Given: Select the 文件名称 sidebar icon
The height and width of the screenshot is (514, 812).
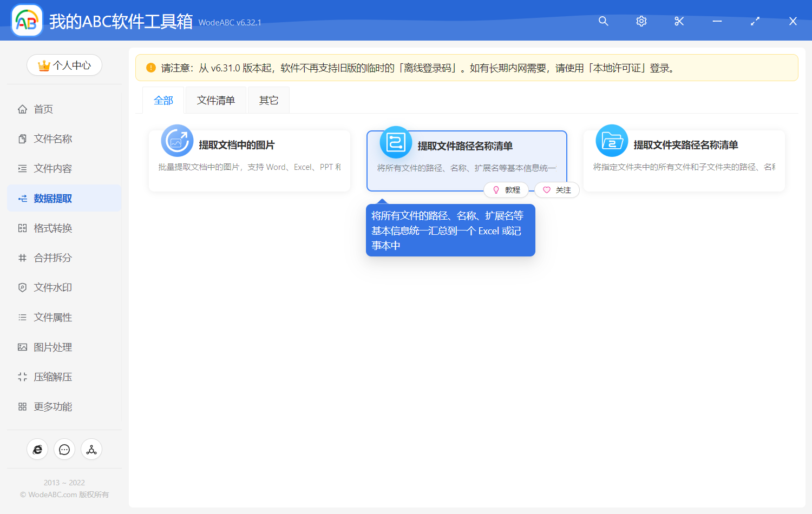Looking at the screenshot, I should 22,139.
